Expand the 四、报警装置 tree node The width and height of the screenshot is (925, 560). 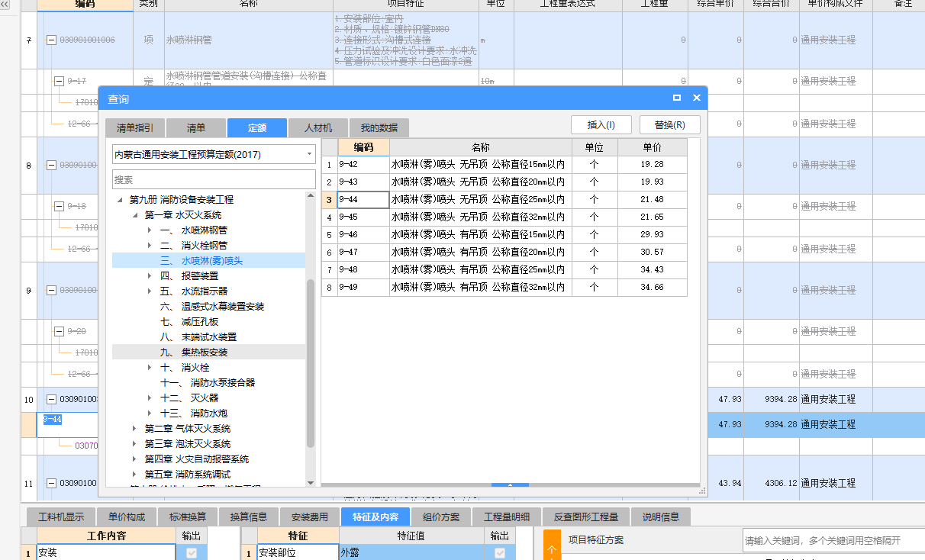pos(150,276)
